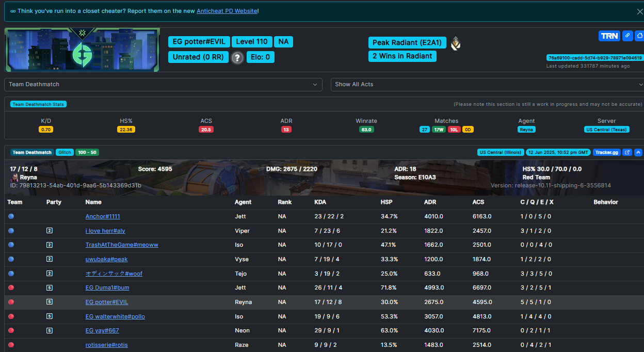
Task: Click Anchor#1111 KDA value 23 / 22 / 2
Action: 329,216
